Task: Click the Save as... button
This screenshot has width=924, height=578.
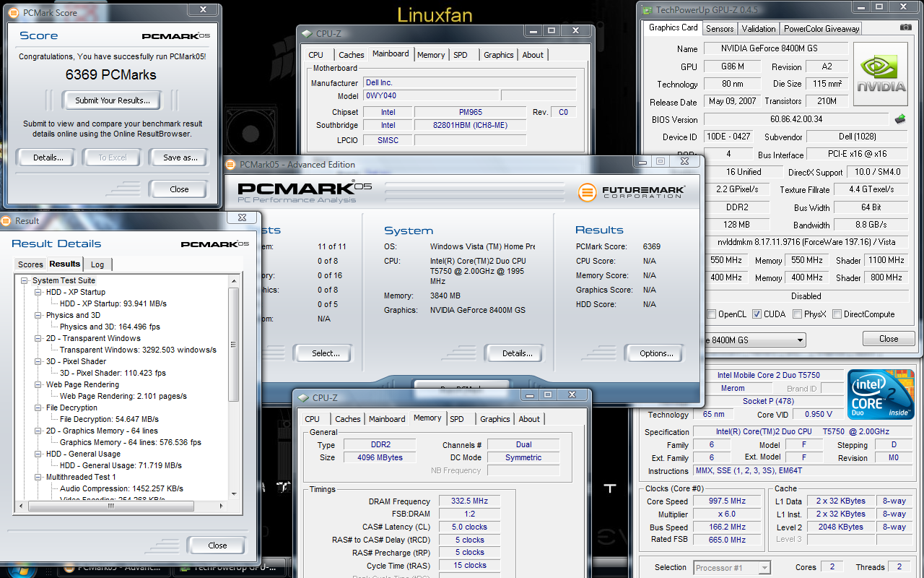Action: coord(180,158)
